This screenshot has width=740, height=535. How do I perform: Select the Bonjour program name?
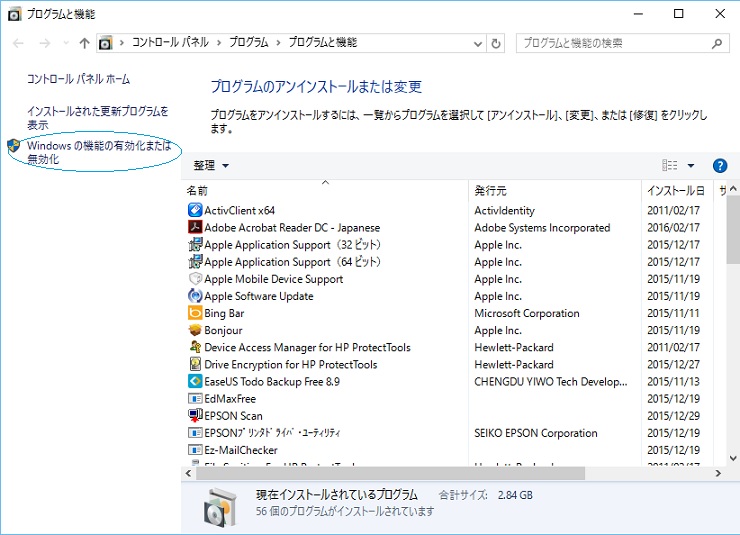(223, 330)
